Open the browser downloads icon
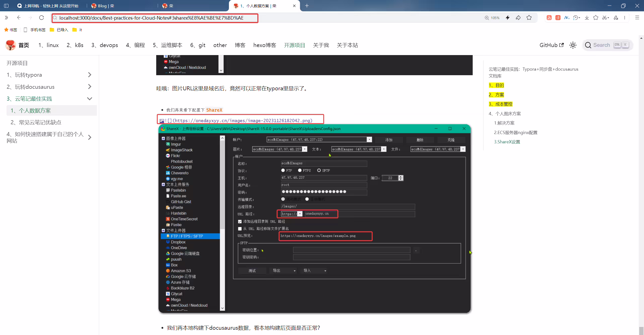 (x=587, y=18)
